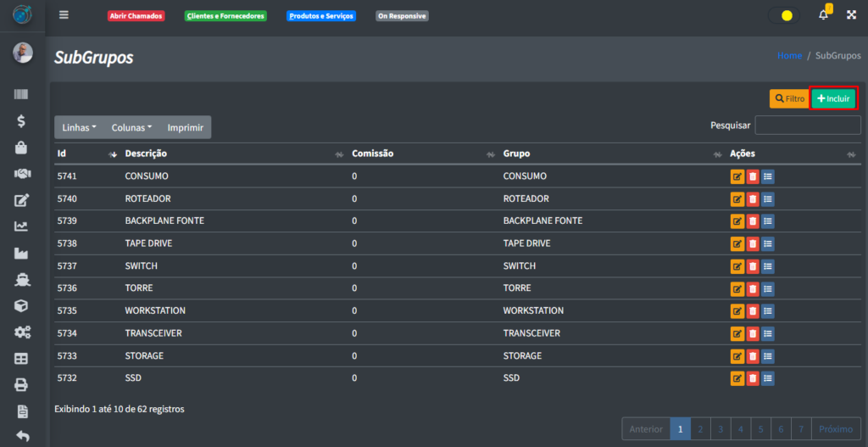This screenshot has width=868, height=447.
Task: Open the handshake sidebar icon
Action: click(22, 173)
